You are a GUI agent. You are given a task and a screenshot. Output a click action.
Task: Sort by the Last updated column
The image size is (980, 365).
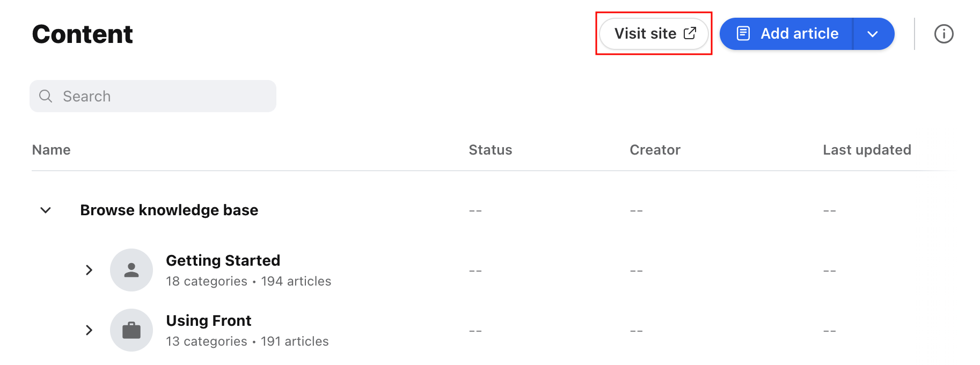(867, 150)
